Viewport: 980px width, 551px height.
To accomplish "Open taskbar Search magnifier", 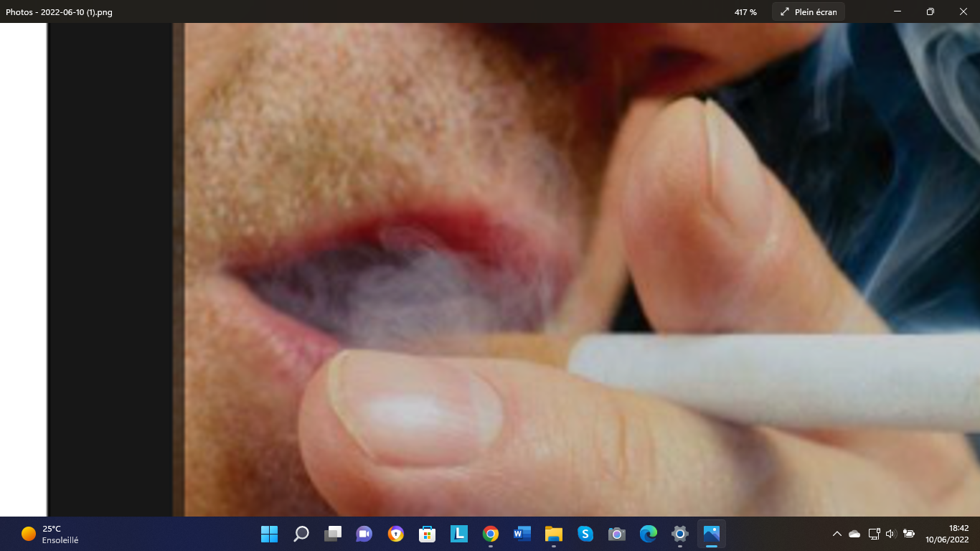I will (x=301, y=534).
